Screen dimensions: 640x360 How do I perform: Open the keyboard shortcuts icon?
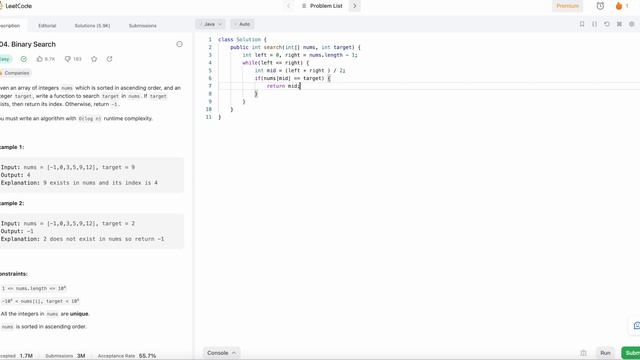point(619,24)
